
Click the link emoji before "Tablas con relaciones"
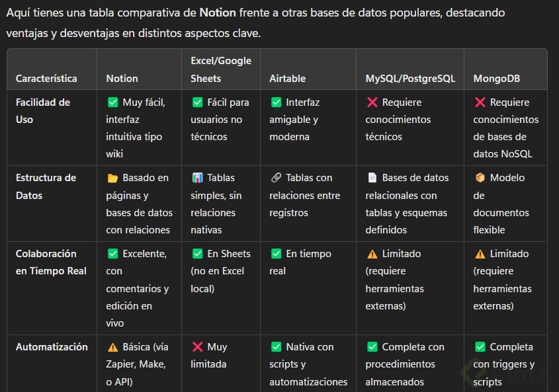(x=276, y=177)
